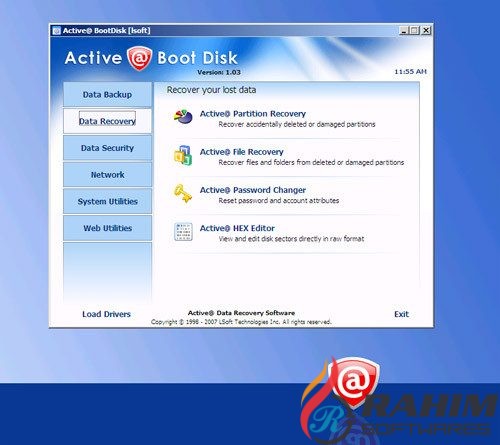Viewport: 500px width, 445px height.
Task: Open Active@ Password Changer
Action: click(x=253, y=190)
